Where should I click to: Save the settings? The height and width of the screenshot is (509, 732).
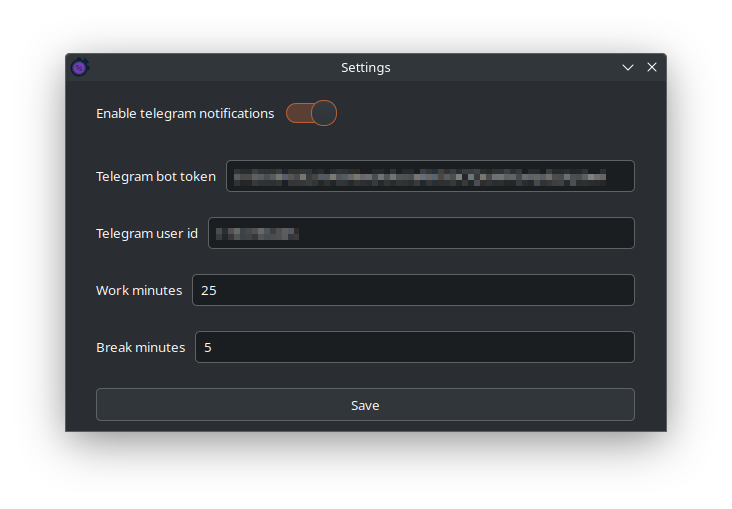coord(365,405)
